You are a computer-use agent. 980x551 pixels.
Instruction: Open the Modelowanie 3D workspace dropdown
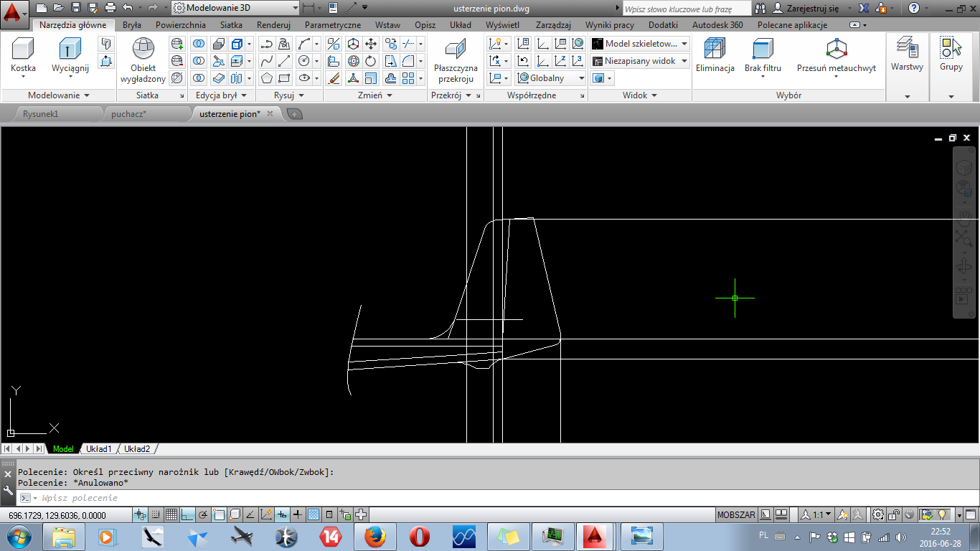tap(235, 8)
